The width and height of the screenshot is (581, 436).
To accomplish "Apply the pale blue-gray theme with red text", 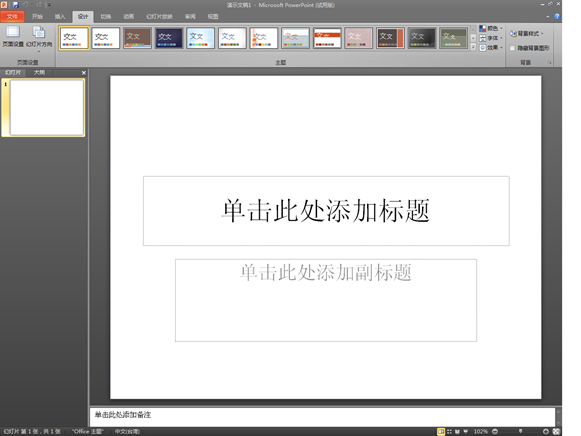I will 295,38.
